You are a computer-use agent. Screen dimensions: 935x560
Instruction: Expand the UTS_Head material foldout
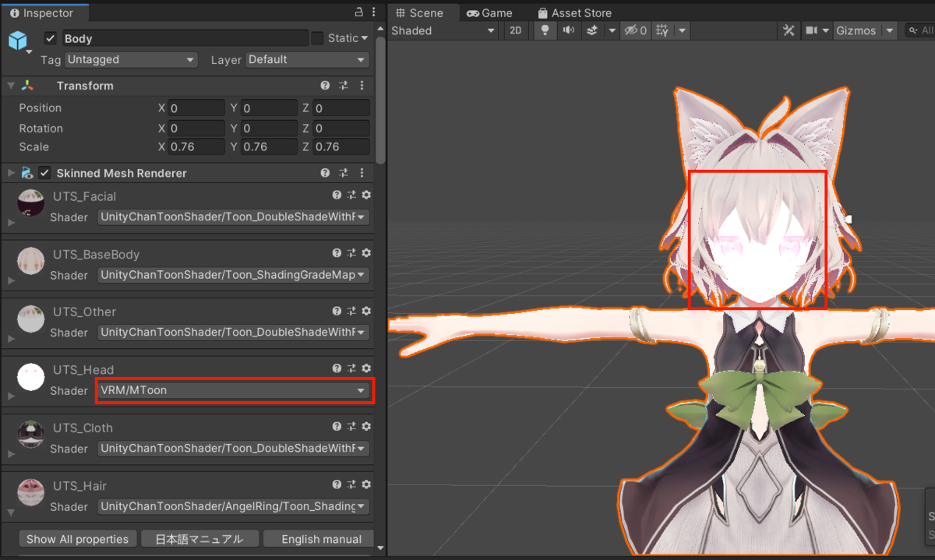[11, 396]
